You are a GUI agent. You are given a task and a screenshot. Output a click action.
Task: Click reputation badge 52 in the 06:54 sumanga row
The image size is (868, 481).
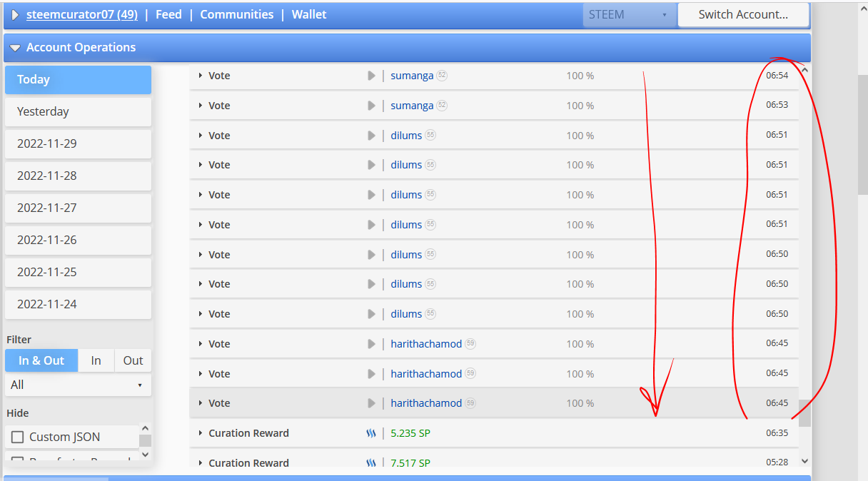point(442,76)
